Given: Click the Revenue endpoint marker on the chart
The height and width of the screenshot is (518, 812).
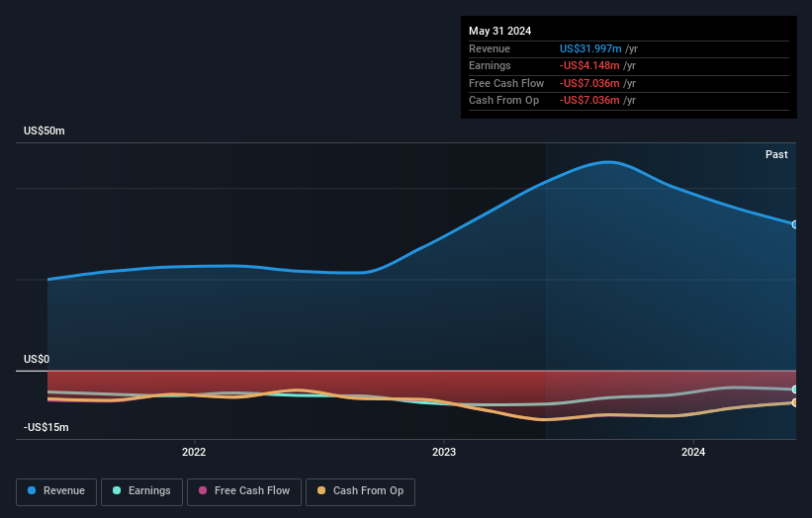Looking at the screenshot, I should 795,224.
